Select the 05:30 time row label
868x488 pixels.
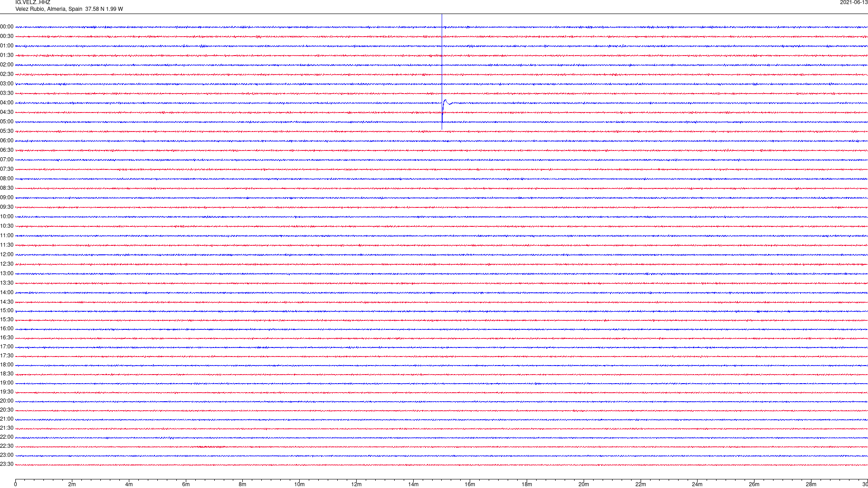[7, 131]
